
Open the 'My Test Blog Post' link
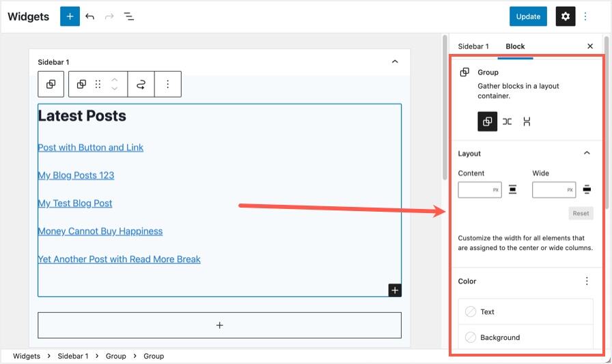pos(75,204)
